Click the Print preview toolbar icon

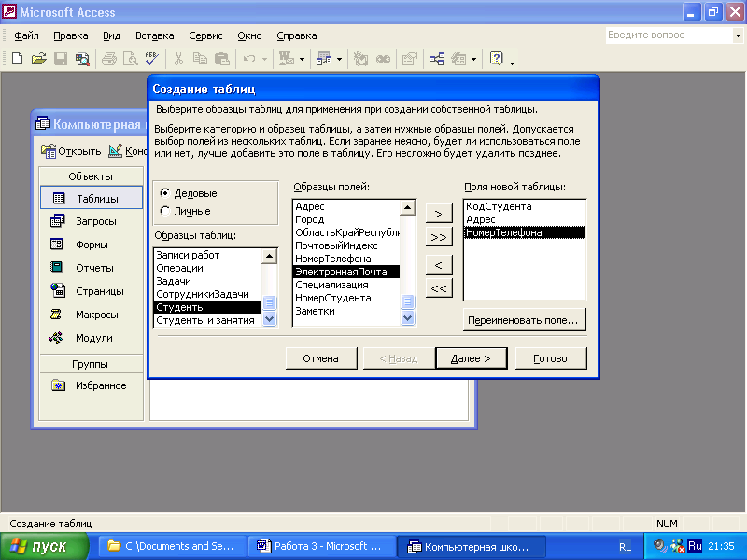coord(130,59)
